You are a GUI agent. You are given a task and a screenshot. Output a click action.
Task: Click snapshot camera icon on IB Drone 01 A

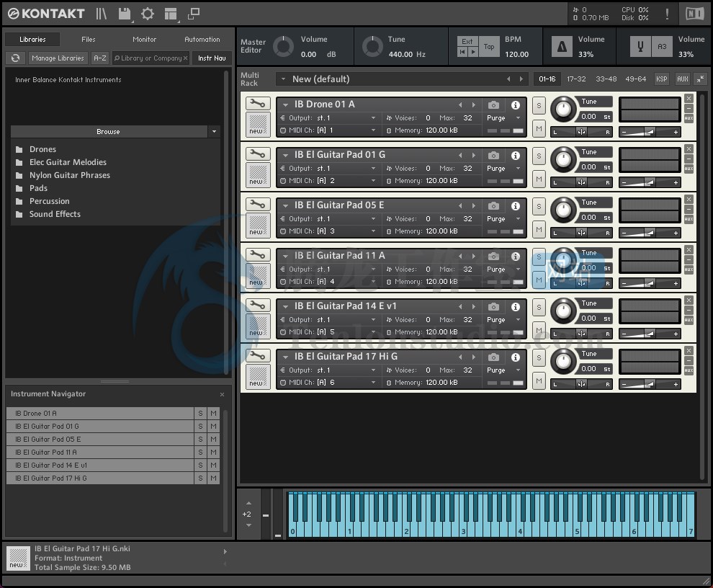493,105
